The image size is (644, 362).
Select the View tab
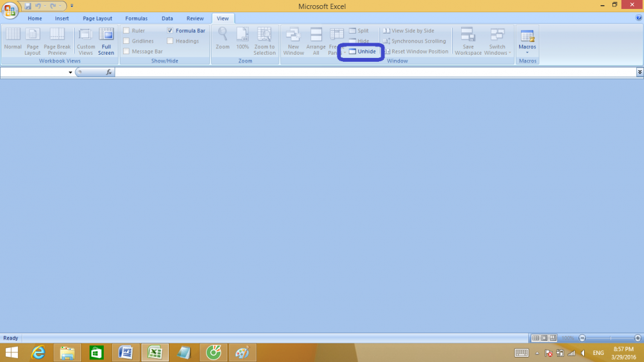[x=223, y=19]
